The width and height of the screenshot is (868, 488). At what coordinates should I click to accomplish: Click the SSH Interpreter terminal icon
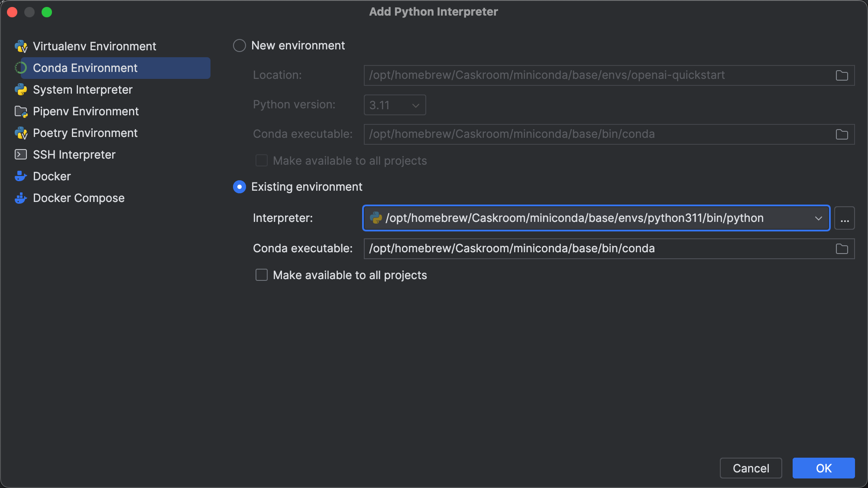(21, 155)
